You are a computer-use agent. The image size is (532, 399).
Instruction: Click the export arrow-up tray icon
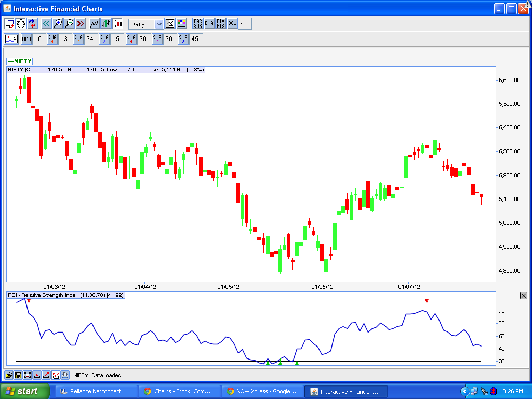tap(46, 375)
